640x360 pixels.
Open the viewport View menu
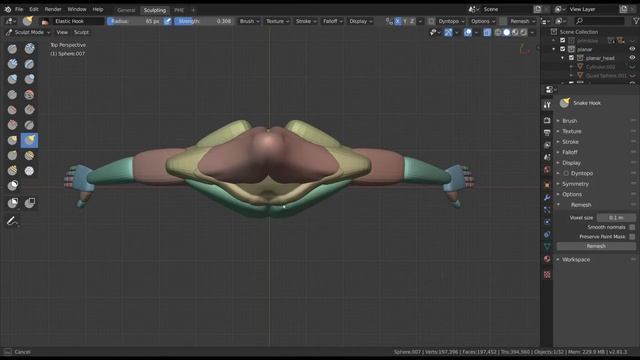62,32
